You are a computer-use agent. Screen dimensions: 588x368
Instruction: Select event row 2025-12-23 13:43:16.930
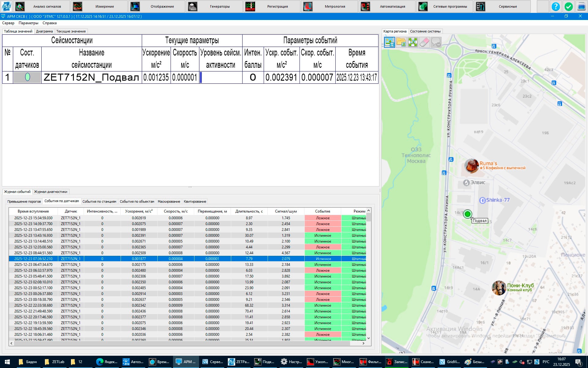tap(33, 236)
